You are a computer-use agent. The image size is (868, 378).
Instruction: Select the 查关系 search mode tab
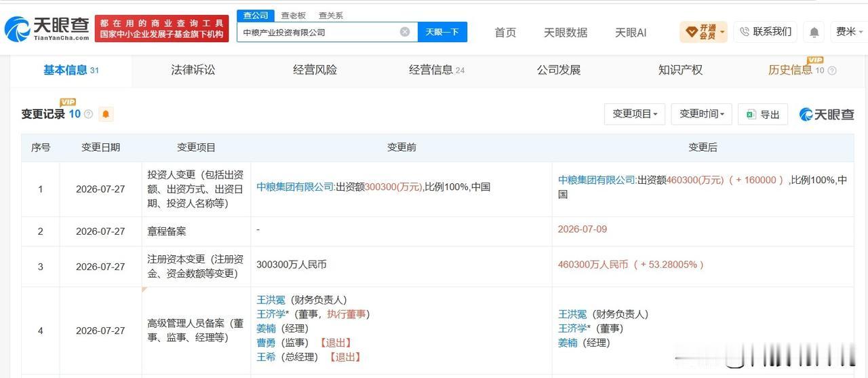tap(331, 15)
